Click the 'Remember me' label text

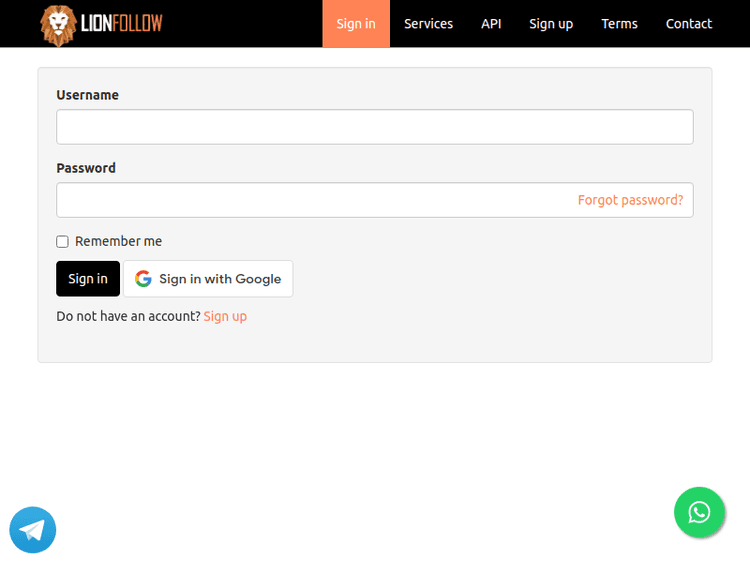[118, 242]
